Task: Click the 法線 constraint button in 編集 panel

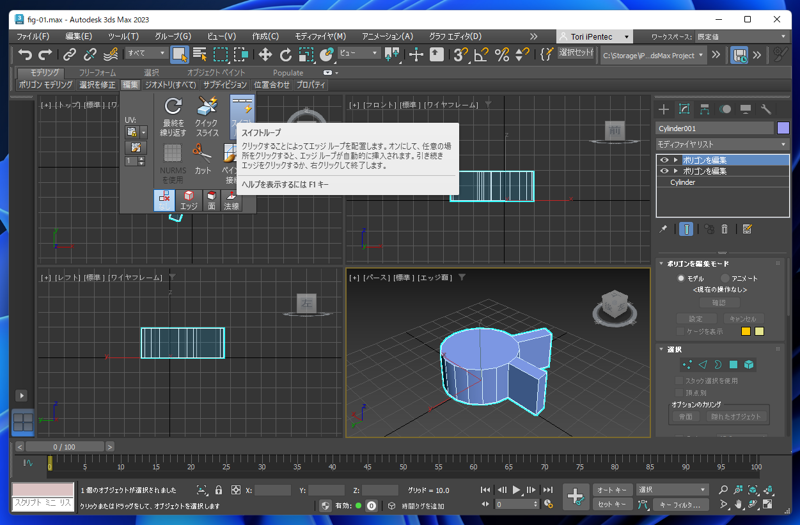Action: tap(231, 201)
